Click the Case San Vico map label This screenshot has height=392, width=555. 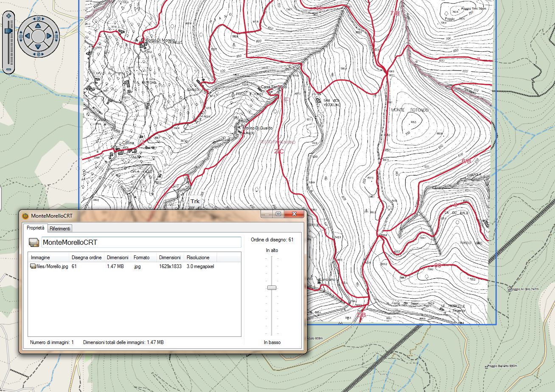274,87
